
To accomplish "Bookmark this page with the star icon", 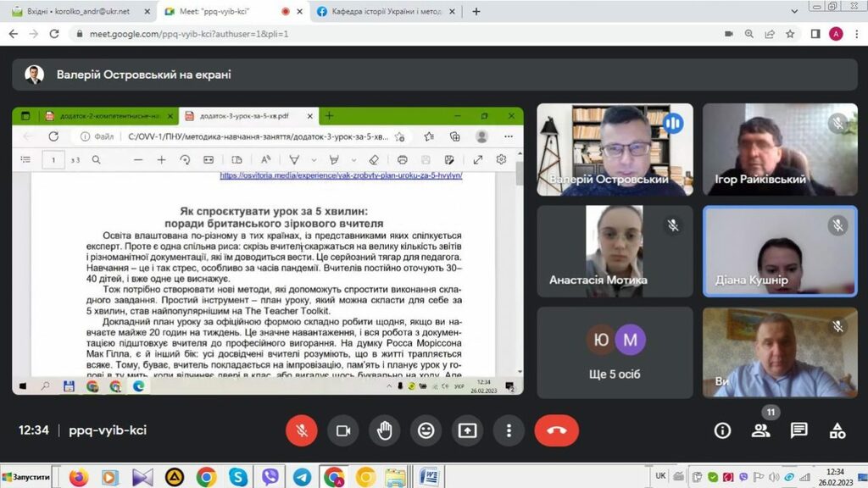I will [790, 34].
